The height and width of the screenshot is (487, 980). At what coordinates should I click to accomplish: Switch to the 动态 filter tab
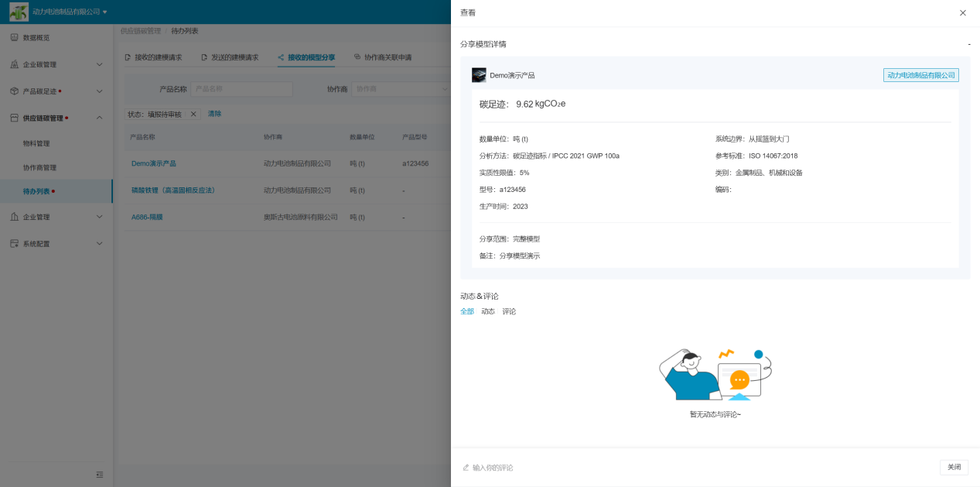point(487,312)
